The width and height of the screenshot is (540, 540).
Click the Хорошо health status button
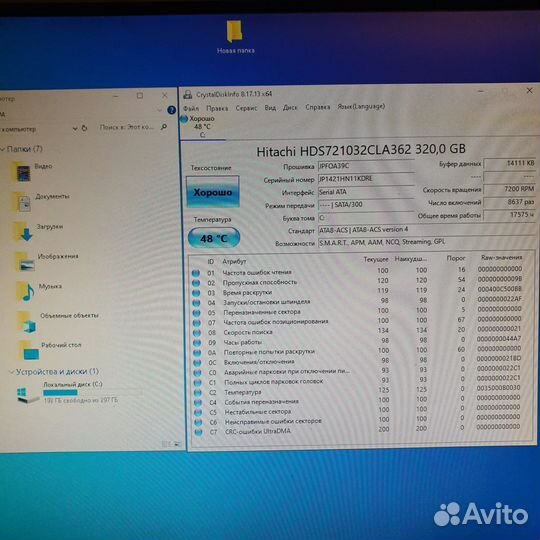pos(213,192)
